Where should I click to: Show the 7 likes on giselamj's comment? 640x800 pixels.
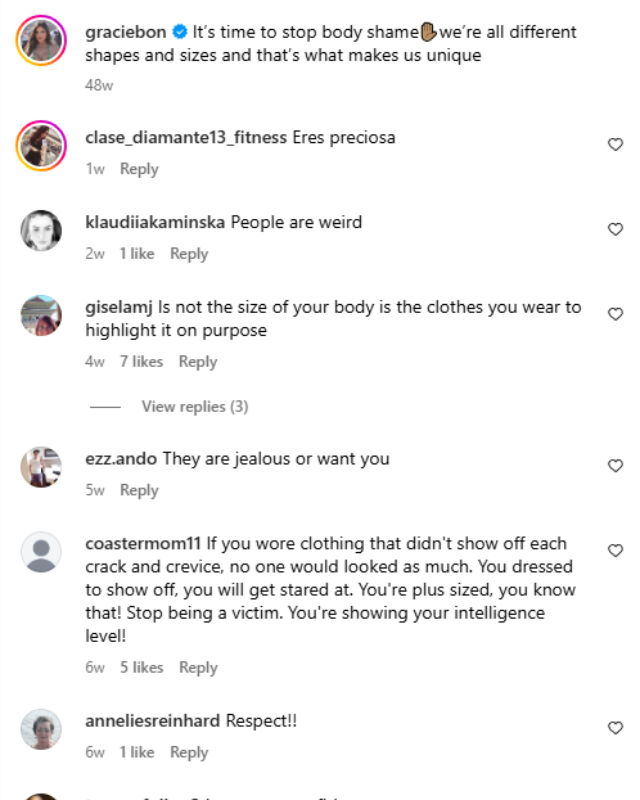tap(141, 362)
